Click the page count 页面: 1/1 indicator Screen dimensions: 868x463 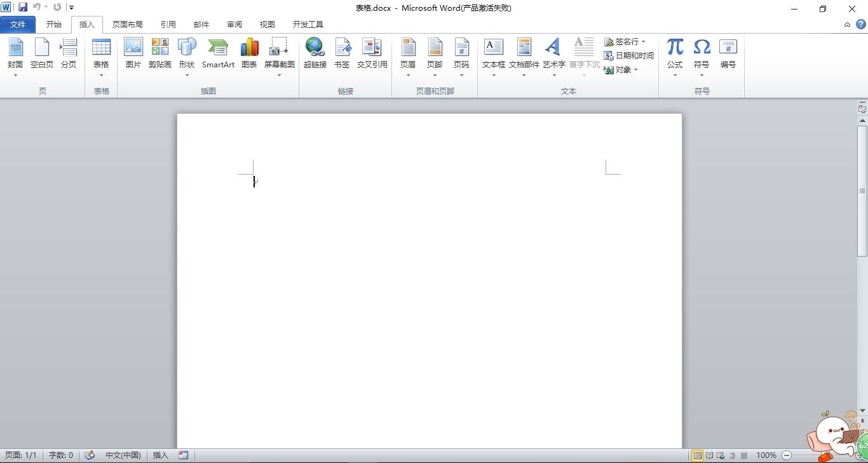pos(21,455)
